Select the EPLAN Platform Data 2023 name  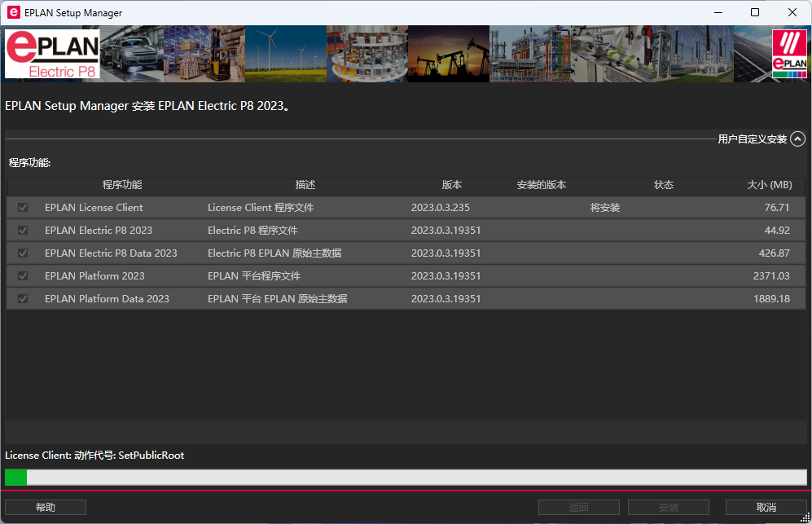pos(108,298)
